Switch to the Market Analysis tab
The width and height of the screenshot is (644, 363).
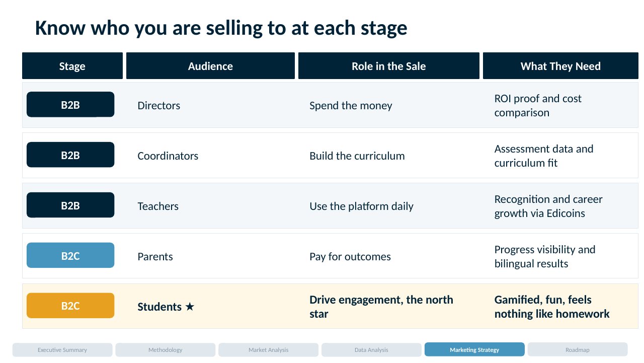tap(269, 349)
